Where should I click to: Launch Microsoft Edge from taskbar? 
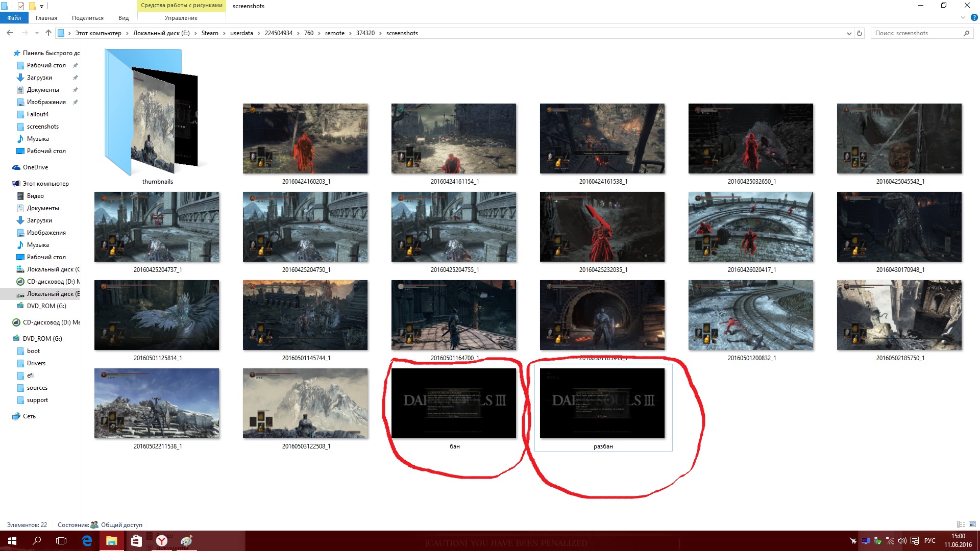pyautogui.click(x=87, y=541)
